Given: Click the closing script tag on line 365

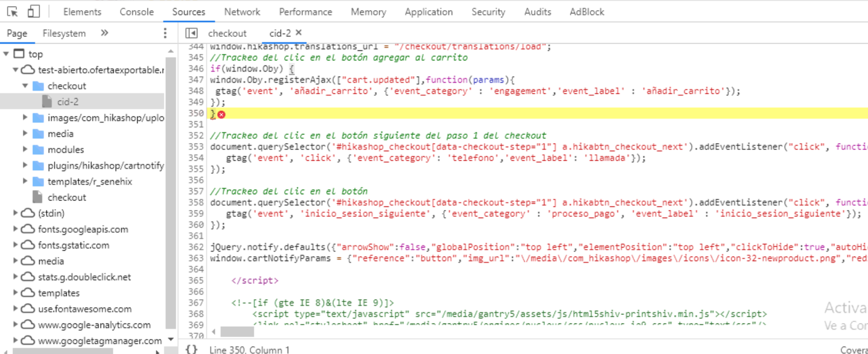Looking at the screenshot, I should [255, 280].
